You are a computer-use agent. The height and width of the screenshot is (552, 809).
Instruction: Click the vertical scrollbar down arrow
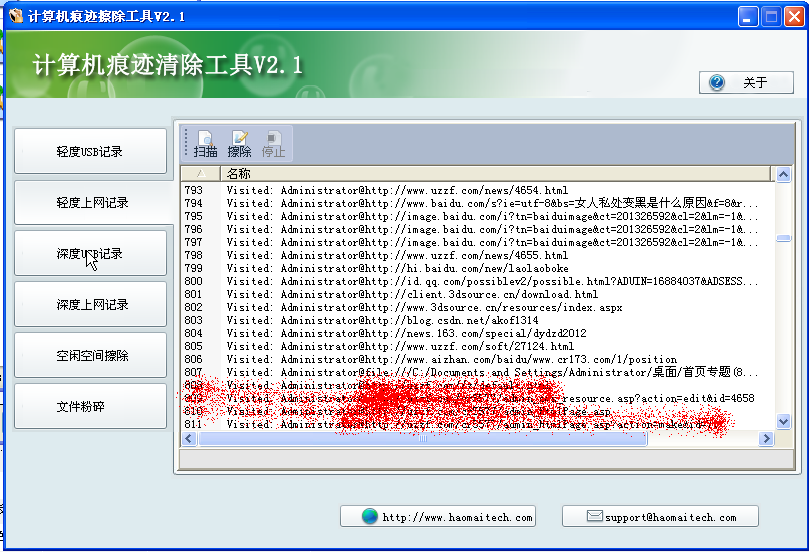pyautogui.click(x=783, y=423)
